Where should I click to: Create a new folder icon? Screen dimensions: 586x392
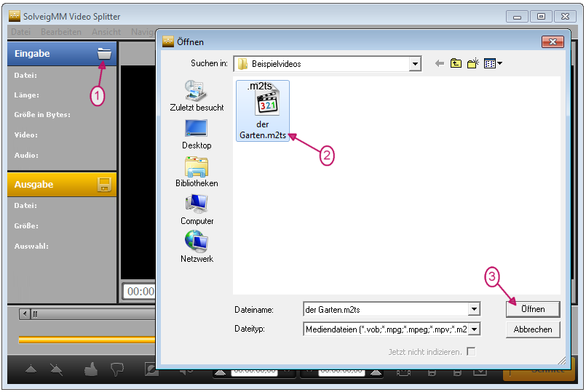click(472, 63)
